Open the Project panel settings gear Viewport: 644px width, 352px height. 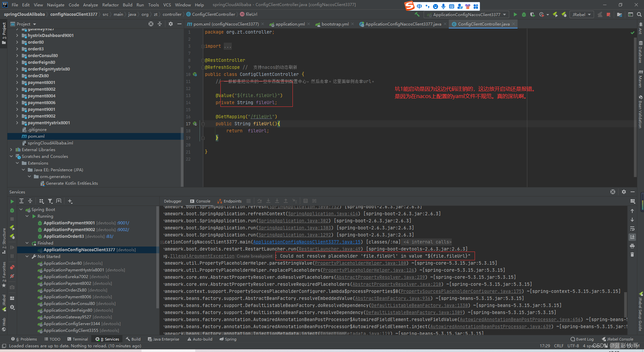click(x=171, y=24)
